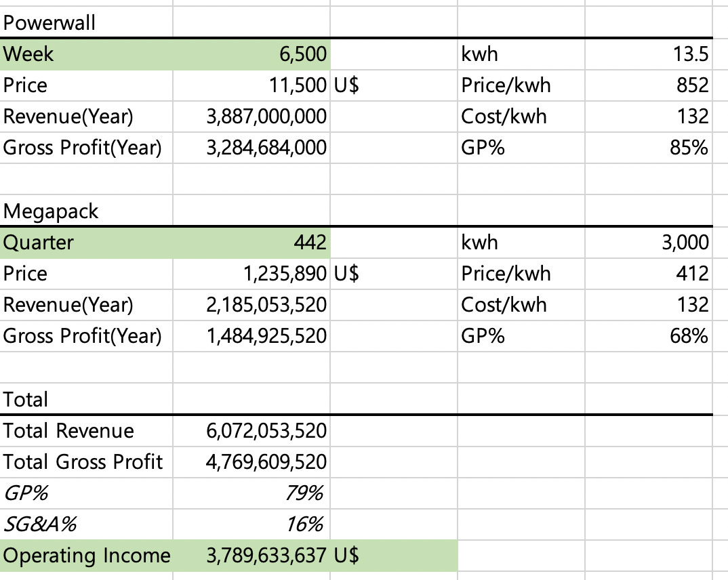Click Powerwall Cost/kwh value 132
The image size is (728, 580).
[x=648, y=117]
